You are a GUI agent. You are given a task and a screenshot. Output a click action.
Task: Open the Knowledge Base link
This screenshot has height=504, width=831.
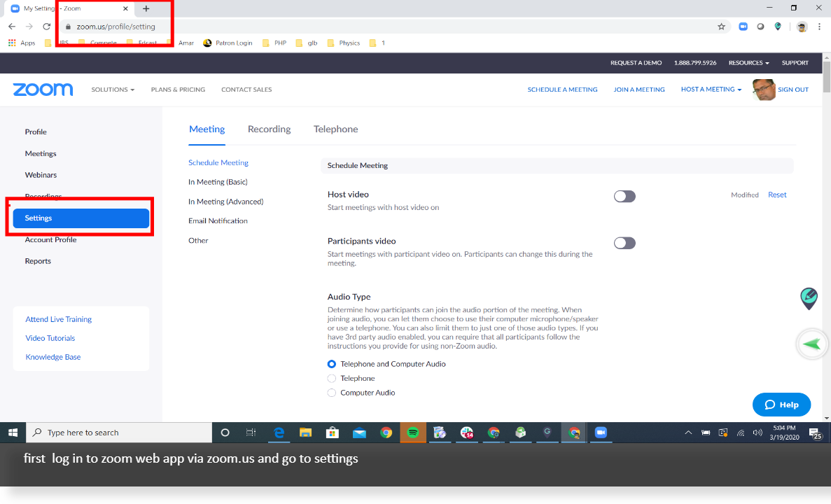click(53, 357)
